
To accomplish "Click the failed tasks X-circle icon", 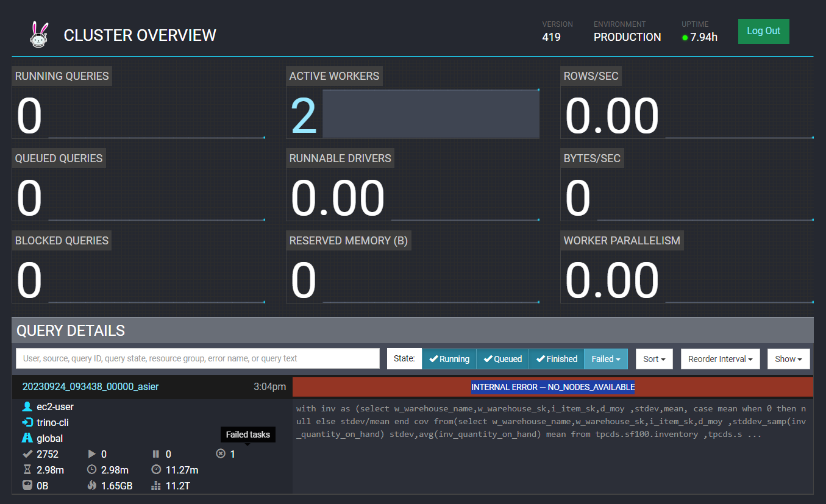I will click(221, 454).
